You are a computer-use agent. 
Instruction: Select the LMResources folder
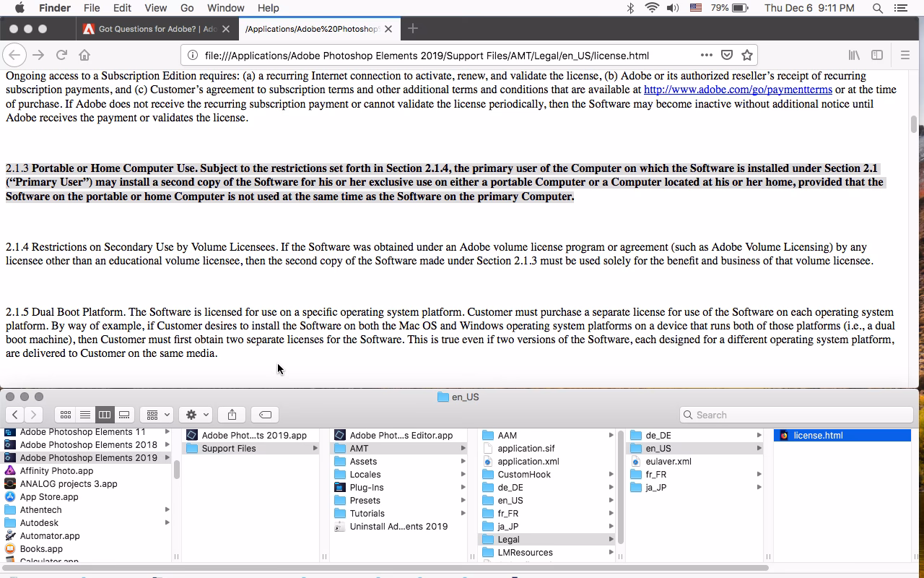(x=525, y=552)
